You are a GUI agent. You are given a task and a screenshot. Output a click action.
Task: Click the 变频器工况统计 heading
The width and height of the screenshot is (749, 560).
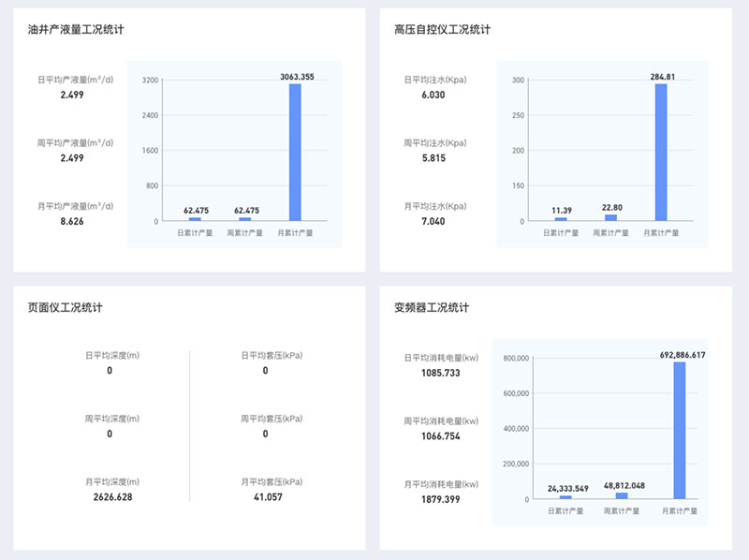point(431,304)
